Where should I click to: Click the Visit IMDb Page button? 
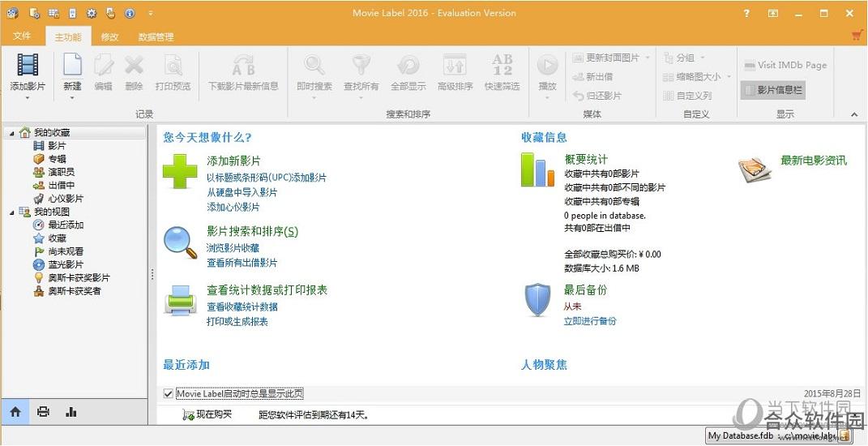click(x=785, y=65)
